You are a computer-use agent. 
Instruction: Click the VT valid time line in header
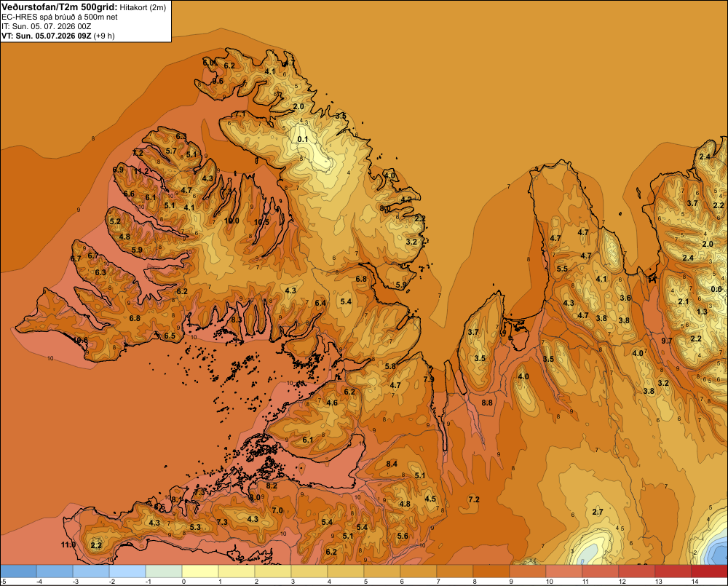coord(58,36)
